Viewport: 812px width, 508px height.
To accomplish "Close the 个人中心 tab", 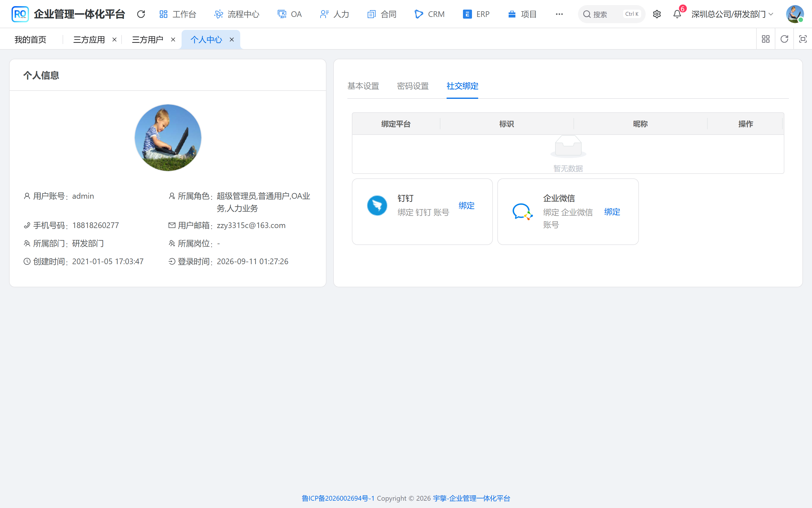I will [231, 40].
